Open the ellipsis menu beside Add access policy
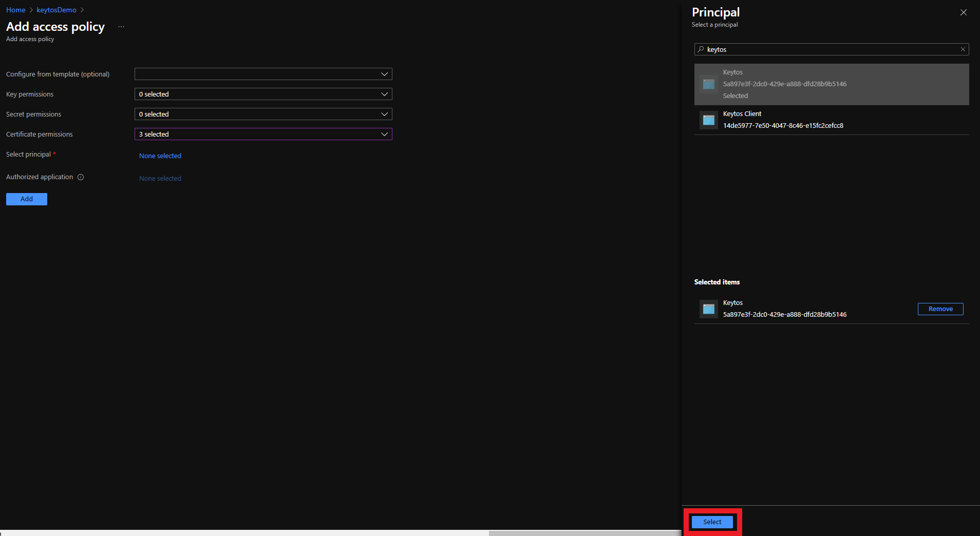The width and height of the screenshot is (980, 536). point(121,27)
